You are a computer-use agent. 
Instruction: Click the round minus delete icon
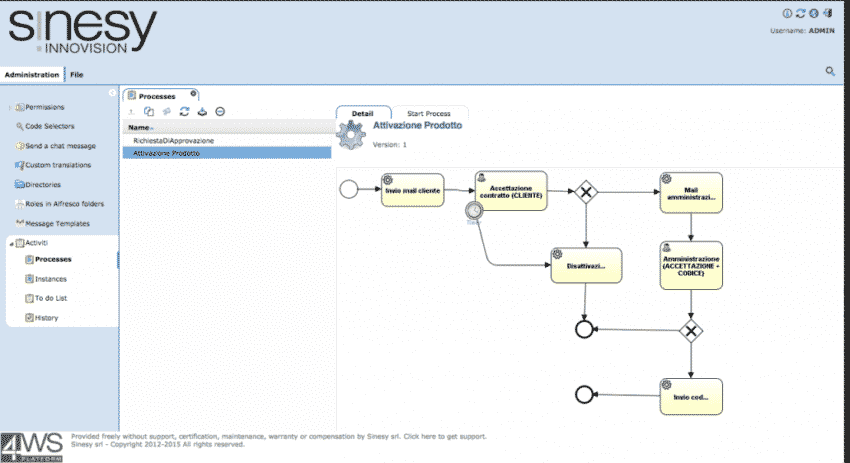220,112
